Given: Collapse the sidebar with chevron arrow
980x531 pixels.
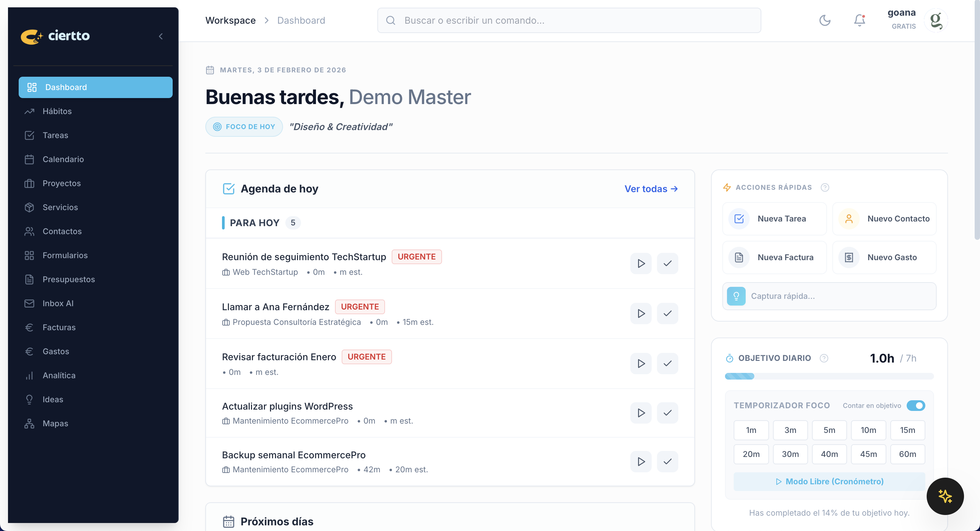Looking at the screenshot, I should click(161, 36).
